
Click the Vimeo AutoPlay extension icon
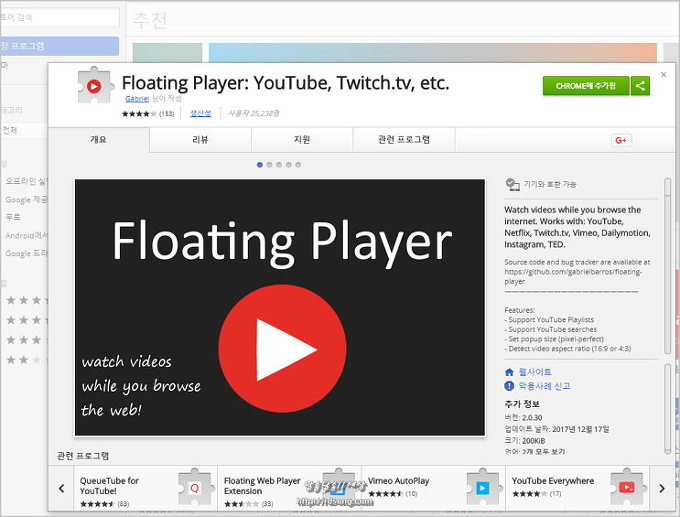[483, 487]
